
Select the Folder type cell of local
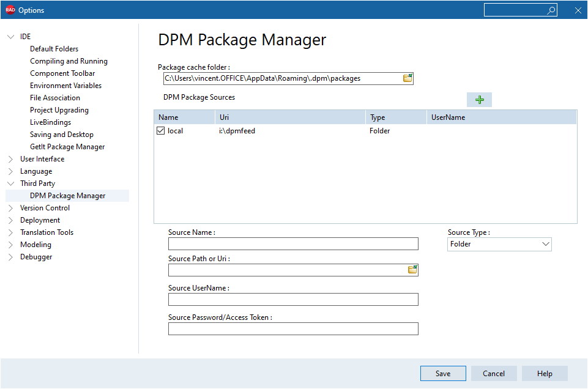click(379, 131)
